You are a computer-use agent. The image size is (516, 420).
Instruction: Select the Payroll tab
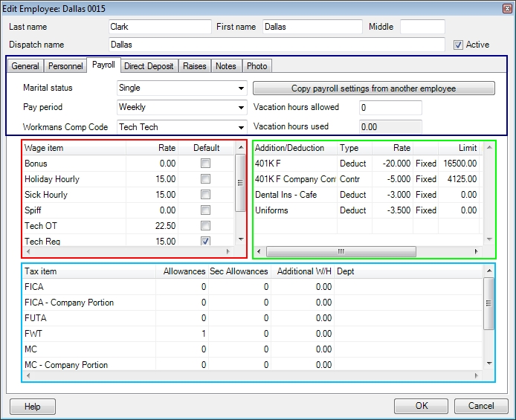tap(103, 65)
